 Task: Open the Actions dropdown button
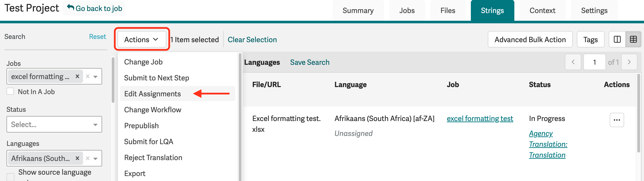point(142,39)
